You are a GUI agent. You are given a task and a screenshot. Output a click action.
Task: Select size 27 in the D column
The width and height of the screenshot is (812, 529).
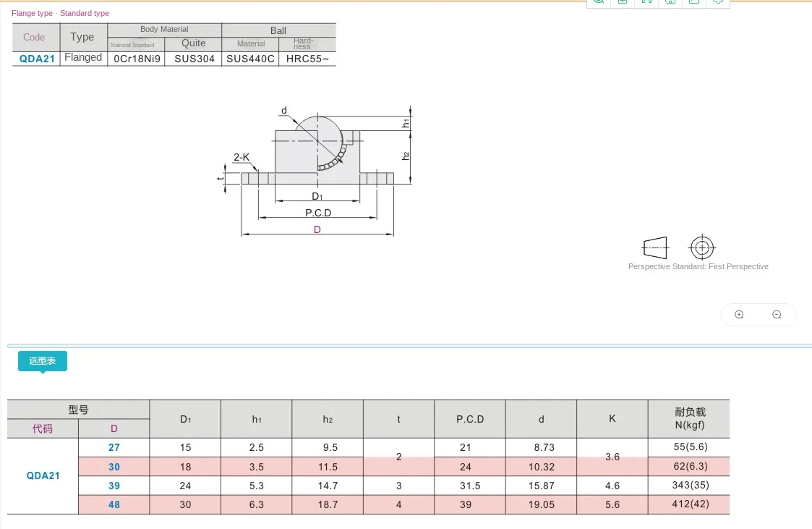pyautogui.click(x=114, y=447)
